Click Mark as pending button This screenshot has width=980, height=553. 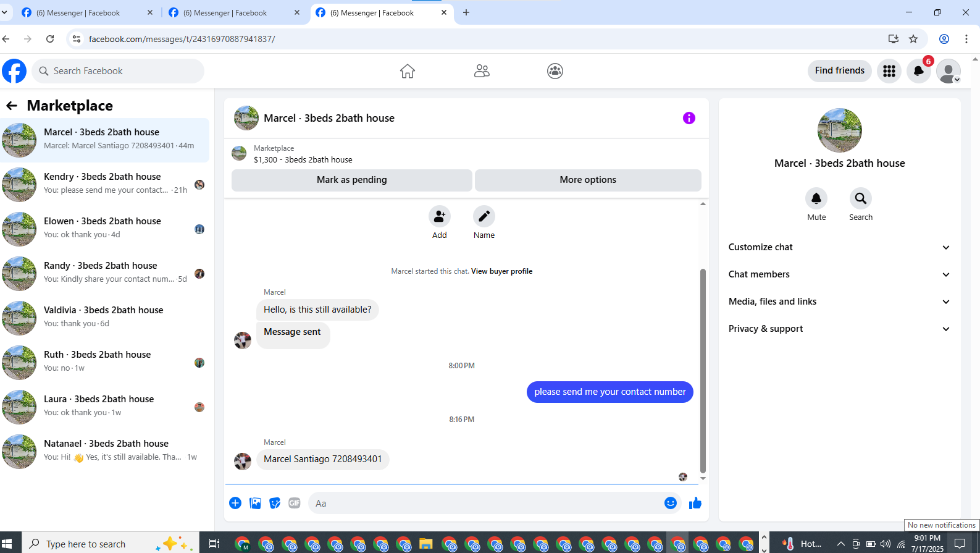click(352, 180)
